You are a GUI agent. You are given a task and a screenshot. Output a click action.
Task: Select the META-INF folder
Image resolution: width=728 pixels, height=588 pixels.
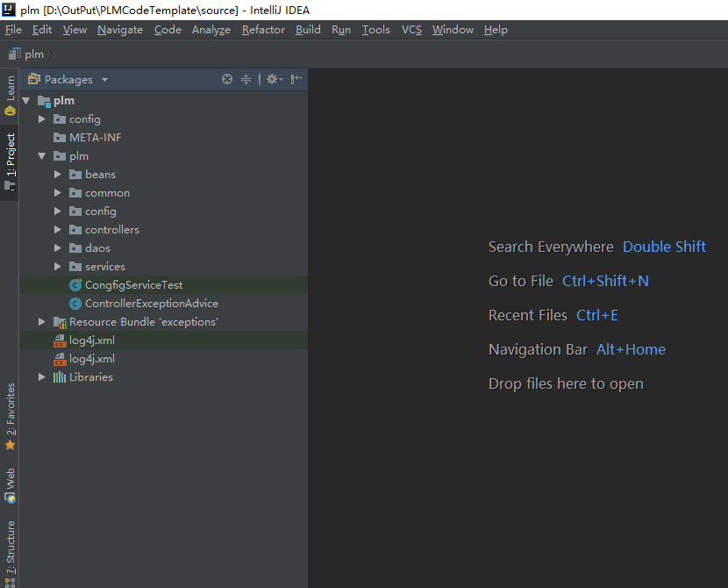pos(95,138)
